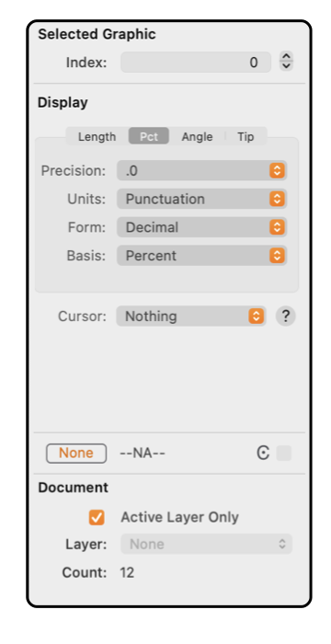
Task: Uncheck the Active Layer Only checkbox
Action: [x=97, y=517]
